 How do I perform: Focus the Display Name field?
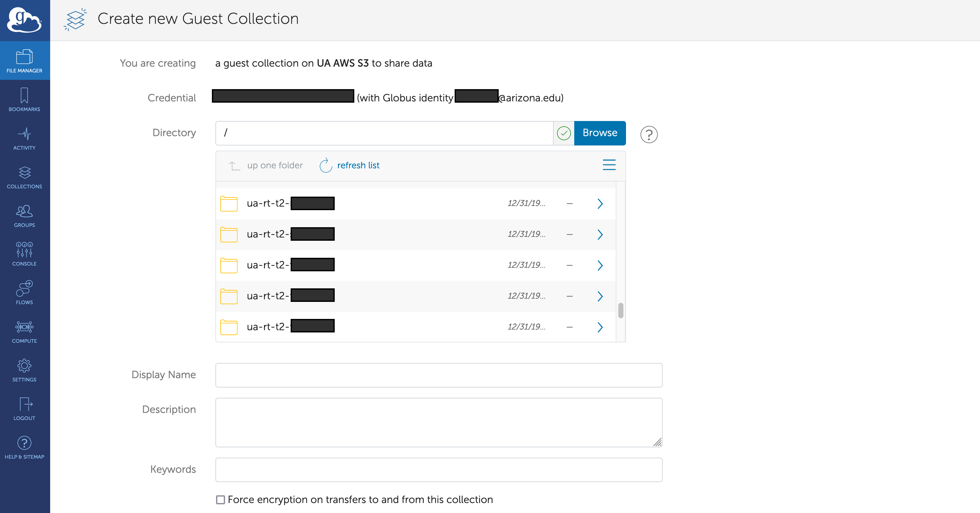439,375
